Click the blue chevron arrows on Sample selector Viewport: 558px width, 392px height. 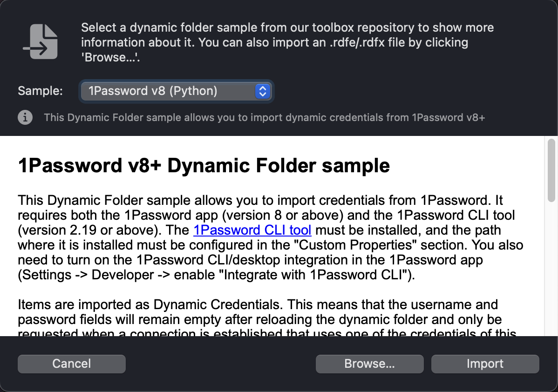[263, 91]
